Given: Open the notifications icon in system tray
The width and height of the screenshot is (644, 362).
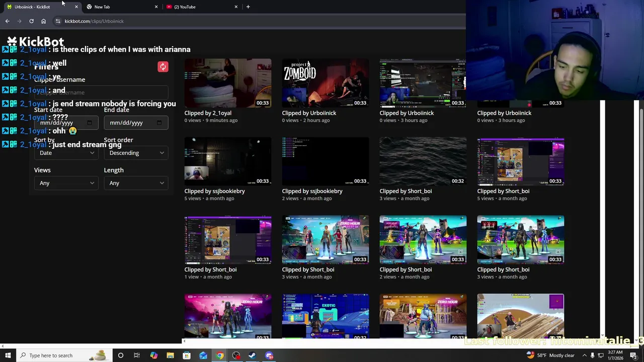Looking at the screenshot, I should point(633,355).
